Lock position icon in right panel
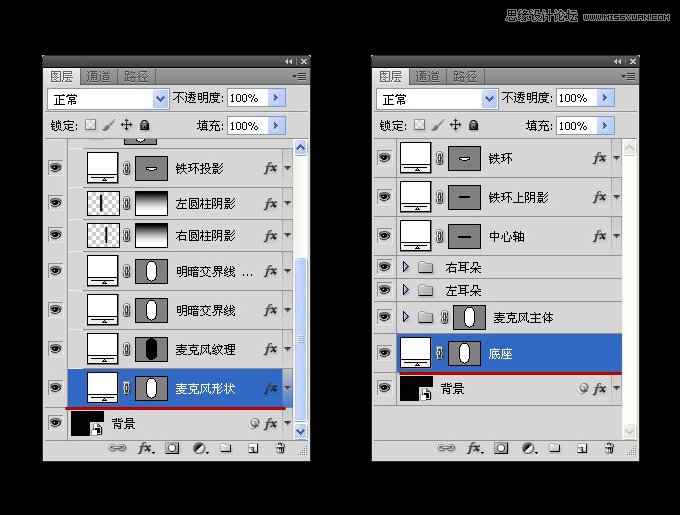 click(455, 125)
